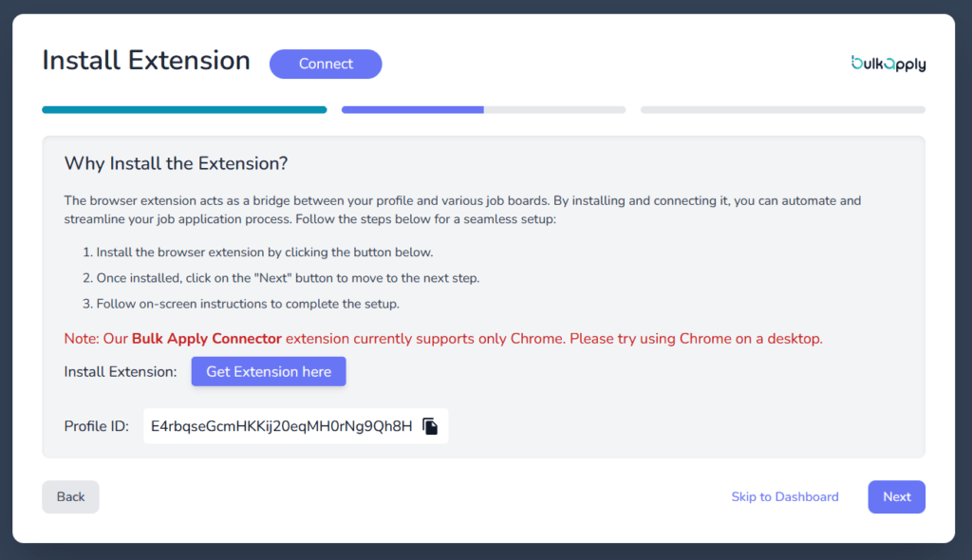Image resolution: width=972 pixels, height=560 pixels.
Task: Click the "Get Extension here" button
Action: click(269, 372)
